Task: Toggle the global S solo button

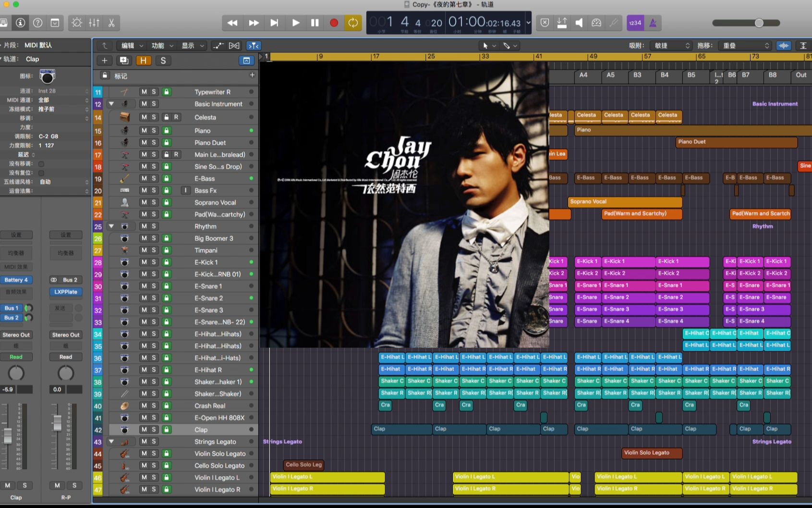Action: [163, 61]
